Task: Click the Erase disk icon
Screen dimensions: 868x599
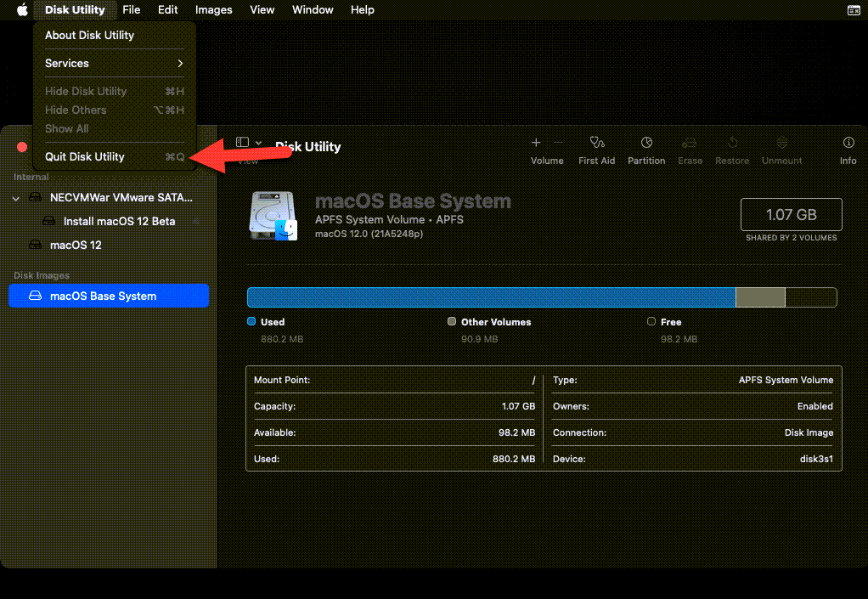Action: coord(690,143)
